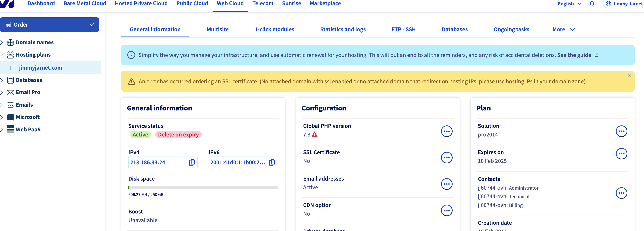Select jimmyjarnet.com hosting in sidebar
This screenshot has height=231, width=644.
tap(40, 68)
